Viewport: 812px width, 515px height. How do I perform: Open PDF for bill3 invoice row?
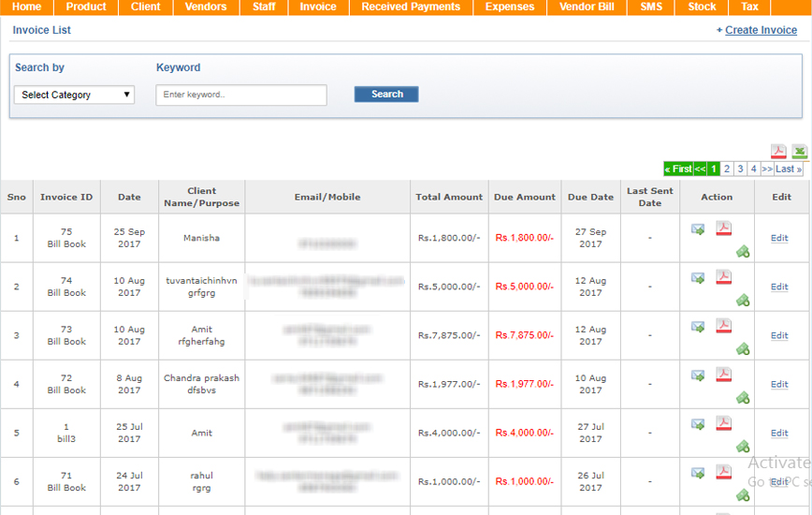(723, 423)
